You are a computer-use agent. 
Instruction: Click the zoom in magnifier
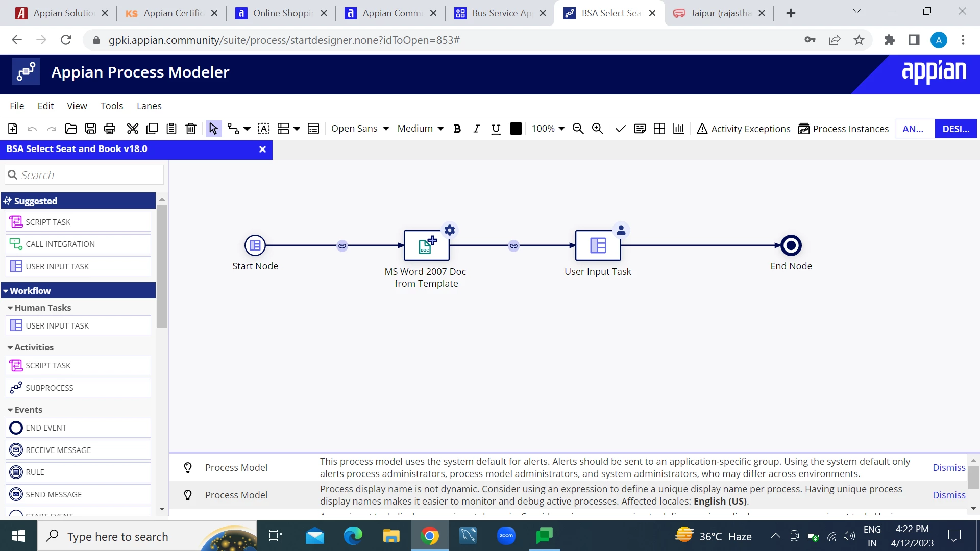tap(598, 129)
